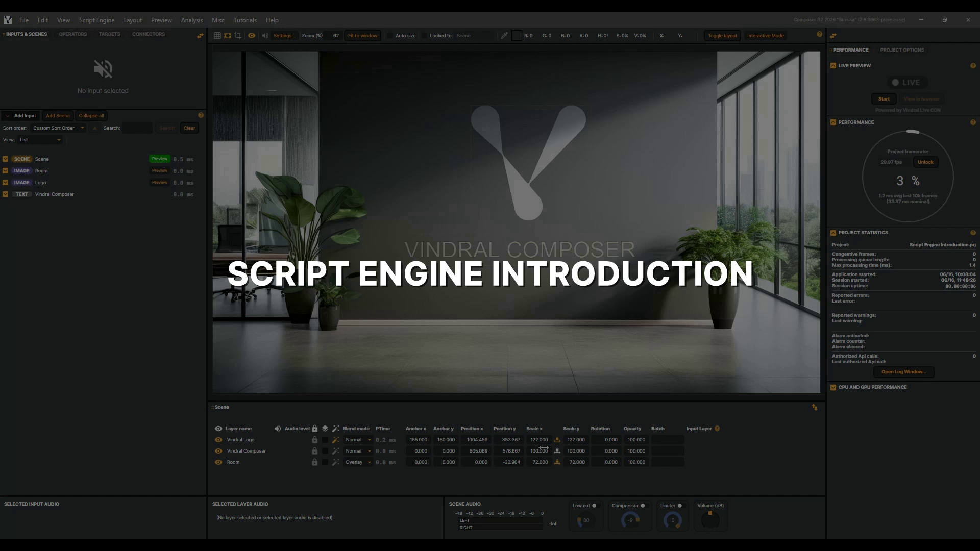Open the Sort order dropdown
The width and height of the screenshot is (980, 551).
(58, 128)
